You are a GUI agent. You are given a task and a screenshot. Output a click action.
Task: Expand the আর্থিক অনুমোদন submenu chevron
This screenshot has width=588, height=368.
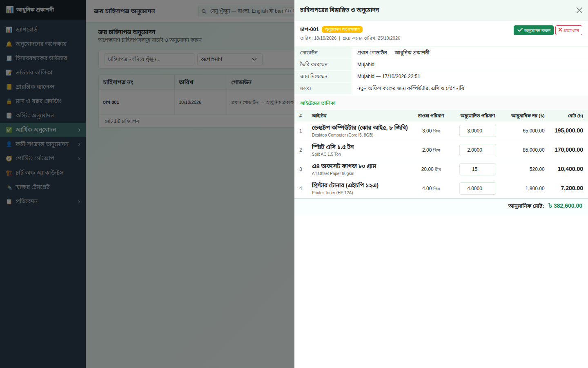click(x=79, y=130)
